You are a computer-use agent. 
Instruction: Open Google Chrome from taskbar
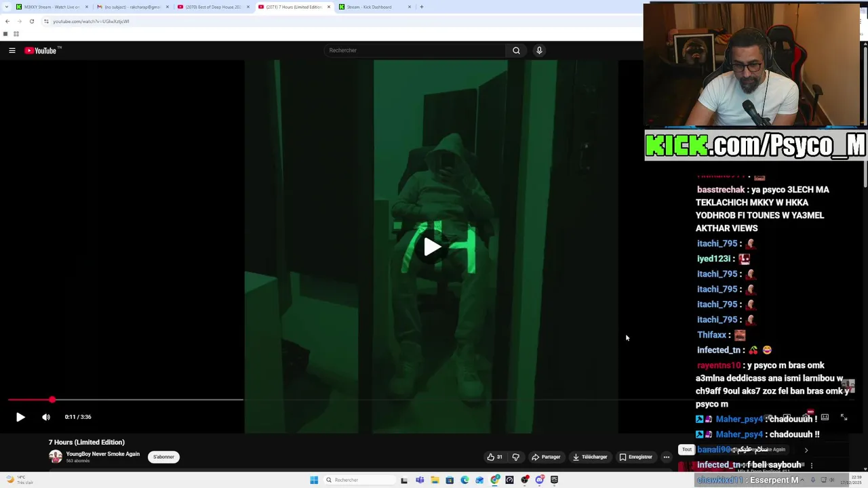(495, 480)
